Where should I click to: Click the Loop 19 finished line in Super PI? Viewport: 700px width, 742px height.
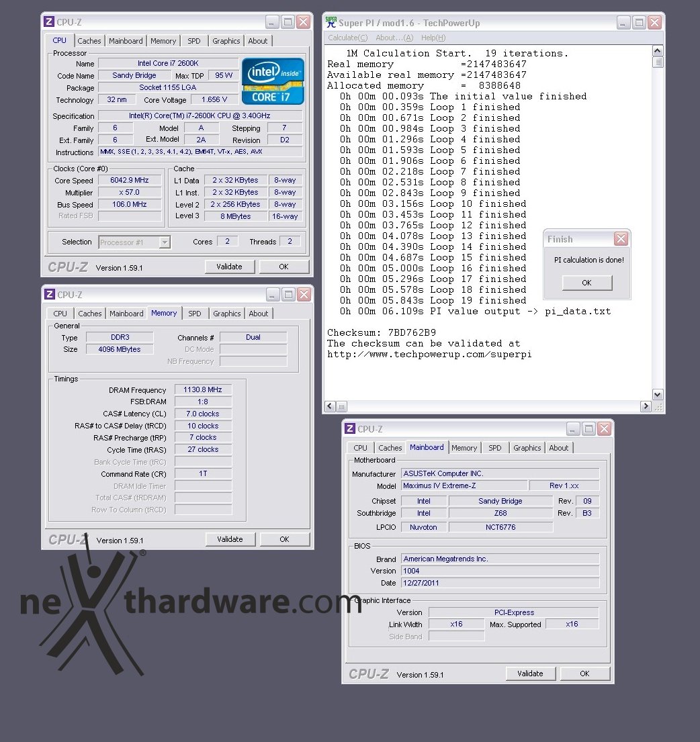point(433,300)
